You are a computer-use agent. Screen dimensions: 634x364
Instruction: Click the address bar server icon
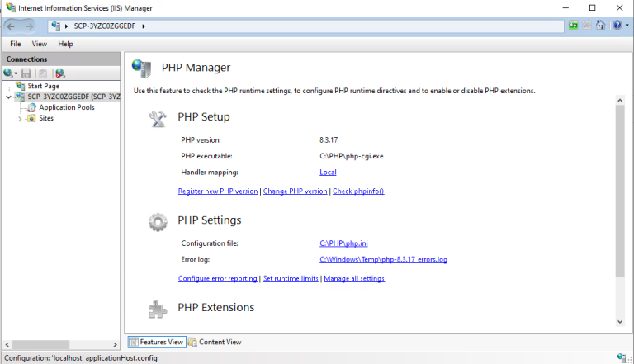tap(56, 26)
